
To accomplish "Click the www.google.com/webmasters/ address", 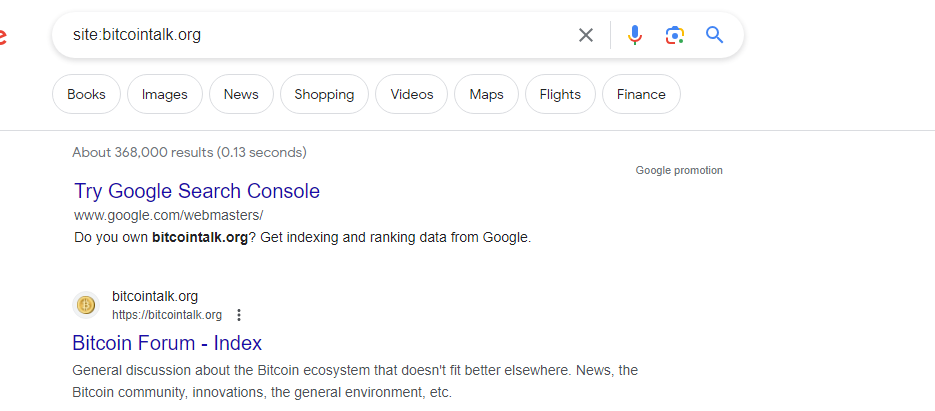I will click(x=168, y=215).
